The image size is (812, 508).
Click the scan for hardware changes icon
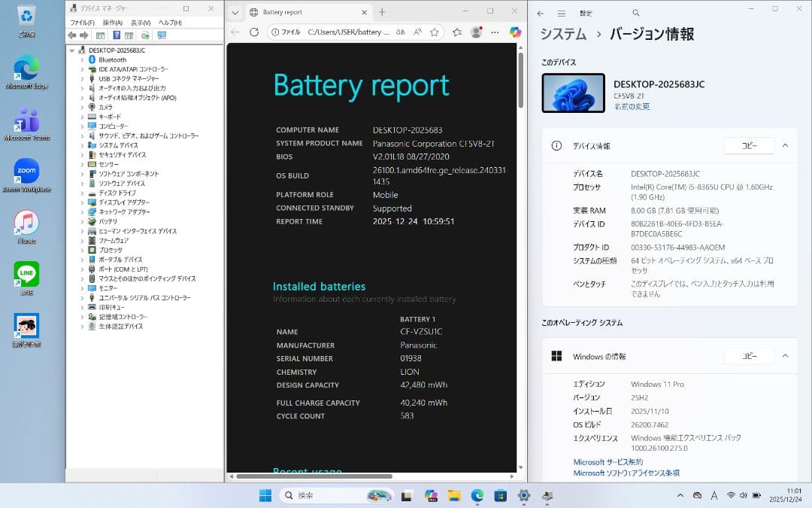[146, 35]
